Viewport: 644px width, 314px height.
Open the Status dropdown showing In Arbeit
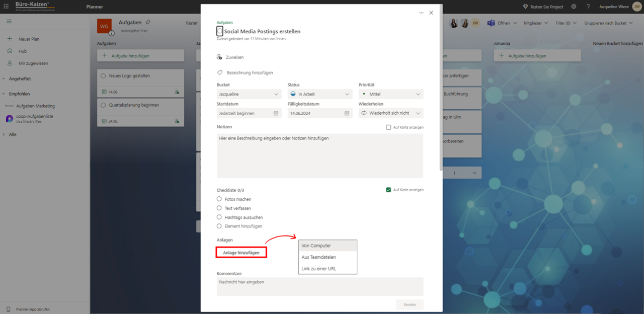pyautogui.click(x=319, y=94)
